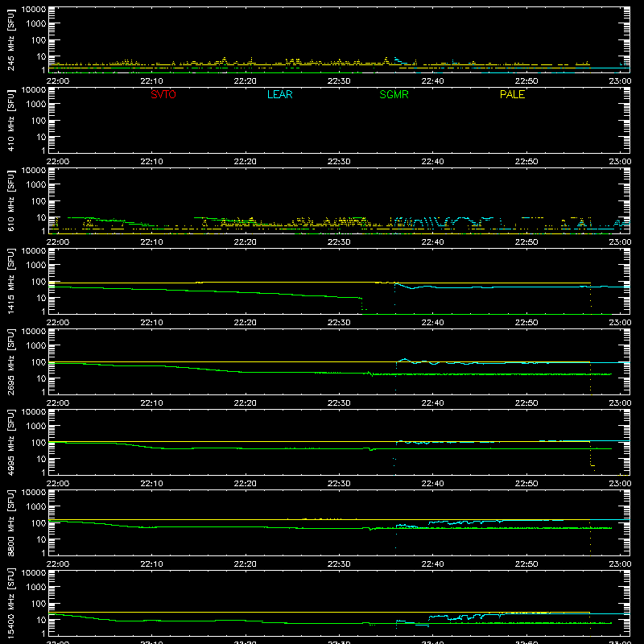Click the 1000 tick value on 410 MHz axis
644x644 pixels.
pyautogui.click(x=36, y=105)
